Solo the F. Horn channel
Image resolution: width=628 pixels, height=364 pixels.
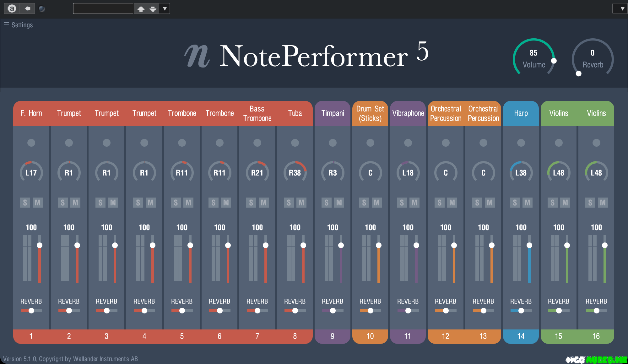pyautogui.click(x=25, y=203)
